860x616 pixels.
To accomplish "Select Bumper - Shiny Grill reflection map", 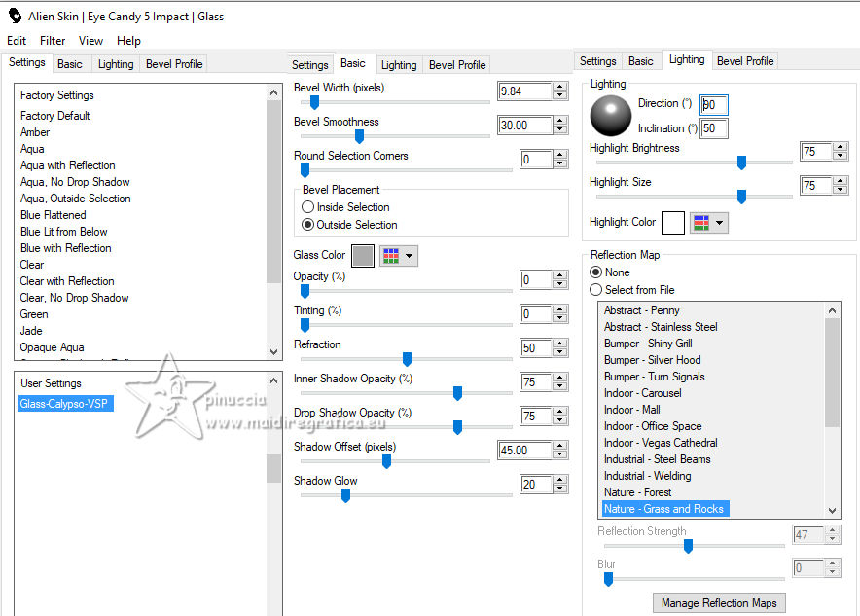I will click(x=648, y=344).
